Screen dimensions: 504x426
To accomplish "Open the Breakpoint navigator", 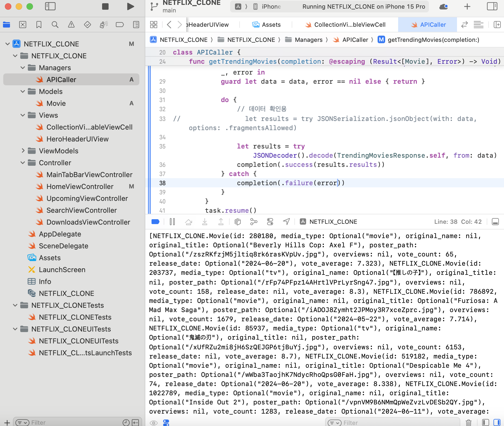I will [120, 25].
